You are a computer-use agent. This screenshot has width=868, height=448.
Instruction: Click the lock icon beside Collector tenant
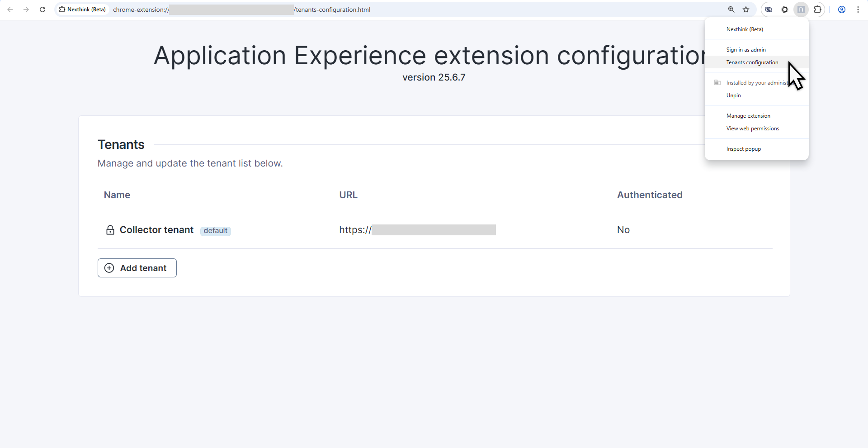pyautogui.click(x=110, y=230)
